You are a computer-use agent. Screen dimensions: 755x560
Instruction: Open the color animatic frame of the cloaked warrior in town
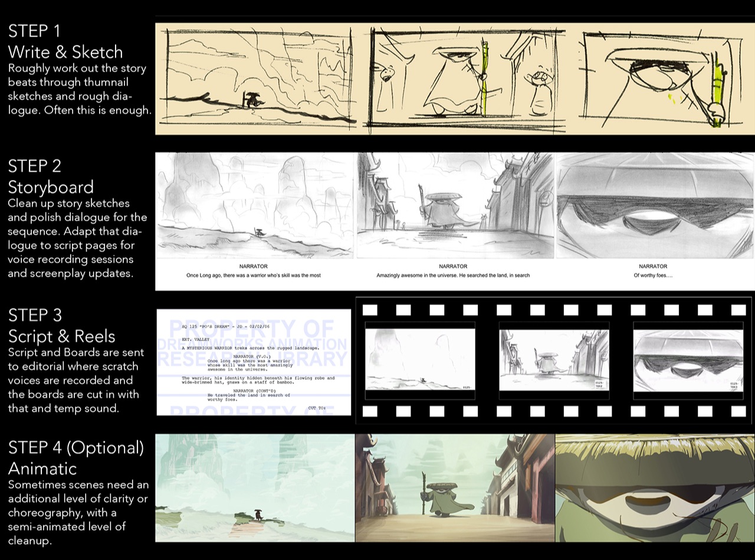pyautogui.click(x=455, y=488)
